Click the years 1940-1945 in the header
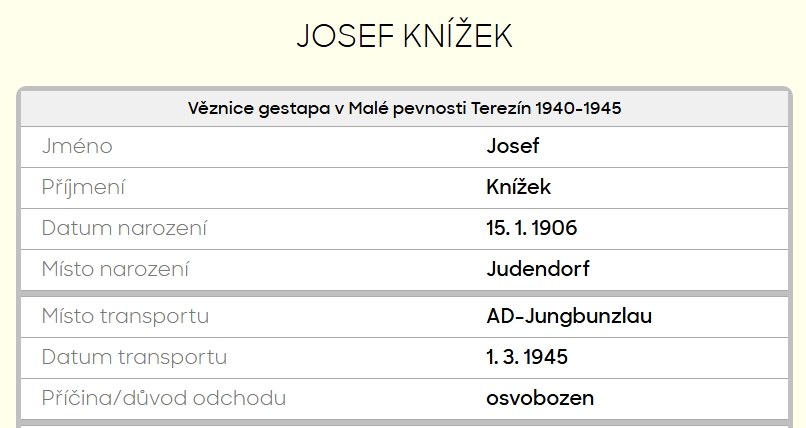The image size is (806, 428). coord(579,108)
